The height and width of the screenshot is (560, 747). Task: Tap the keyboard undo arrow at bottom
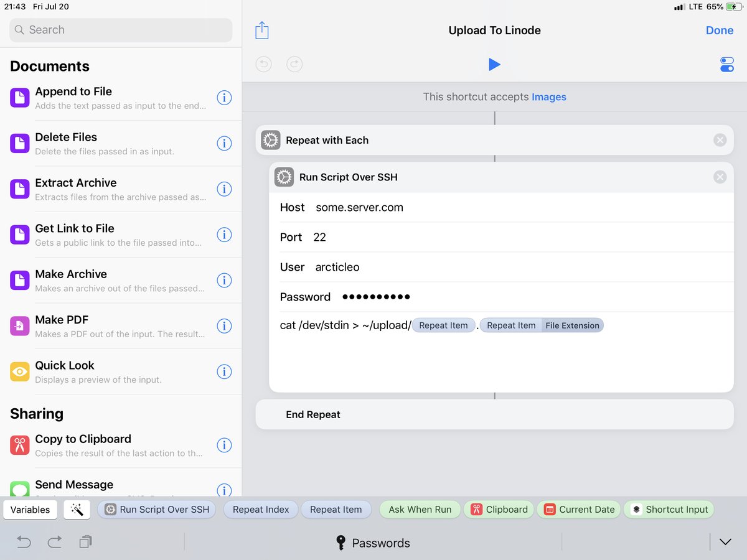coord(24,543)
